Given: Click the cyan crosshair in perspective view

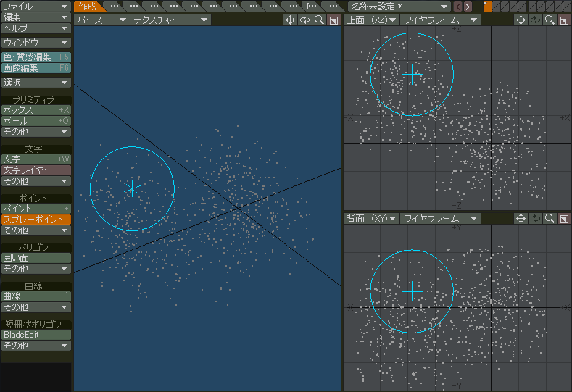Looking at the screenshot, I should (x=132, y=189).
